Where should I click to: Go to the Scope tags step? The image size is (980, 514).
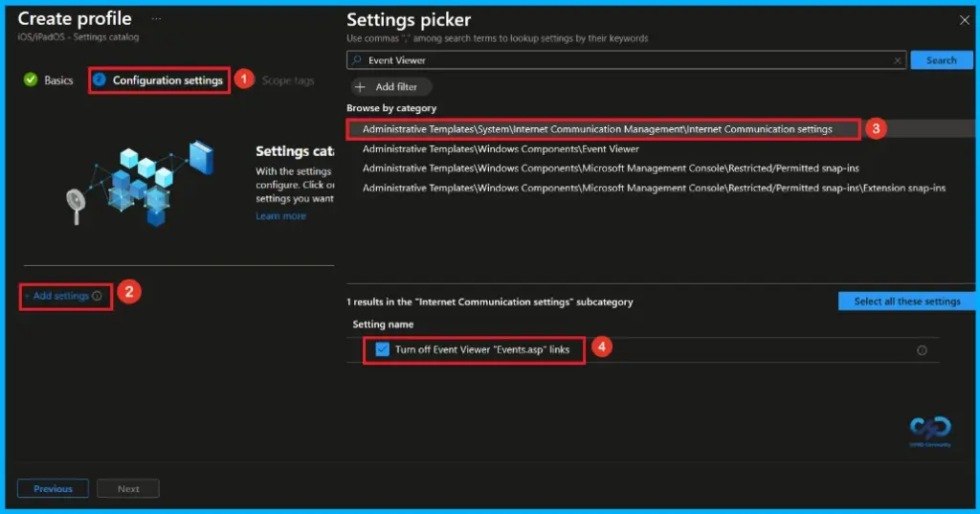(x=287, y=80)
